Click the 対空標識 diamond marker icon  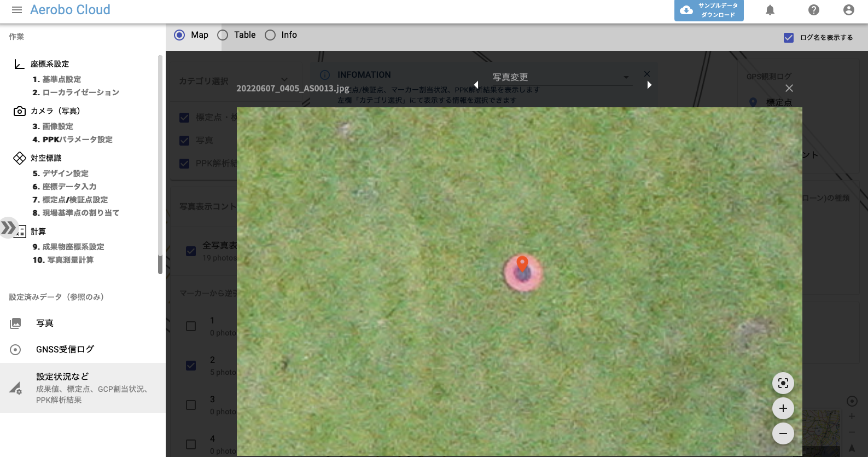point(19,158)
